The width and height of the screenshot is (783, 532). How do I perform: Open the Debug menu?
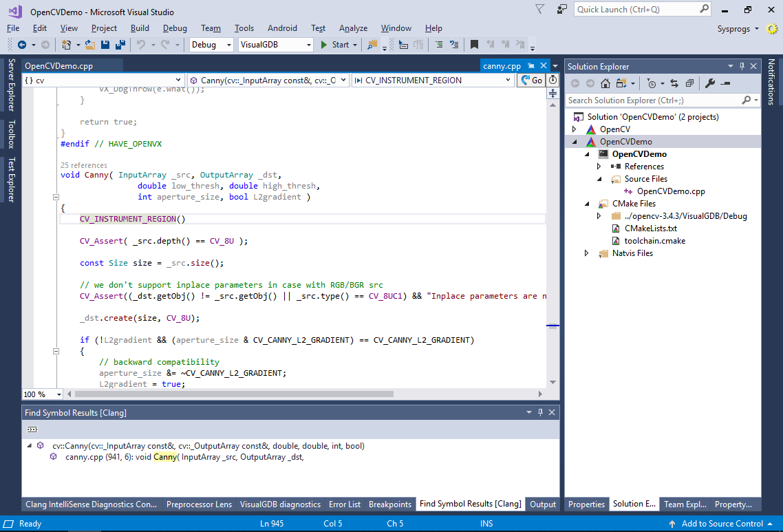point(175,28)
